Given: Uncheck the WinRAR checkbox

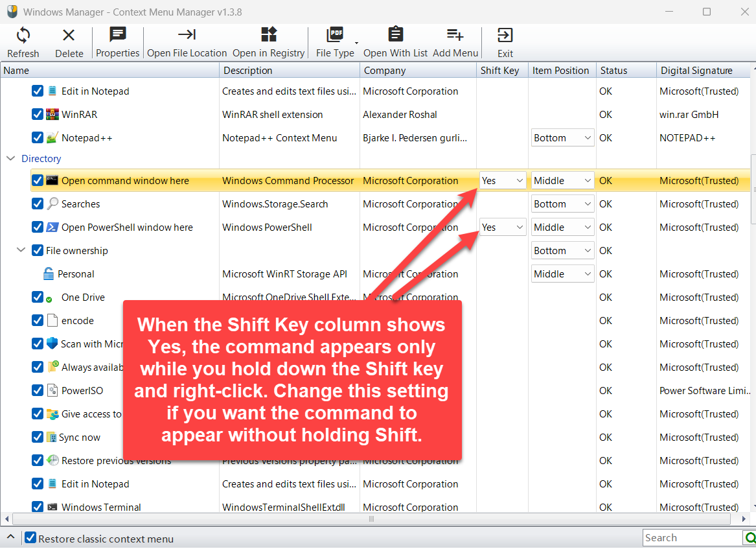Looking at the screenshot, I should [x=37, y=114].
